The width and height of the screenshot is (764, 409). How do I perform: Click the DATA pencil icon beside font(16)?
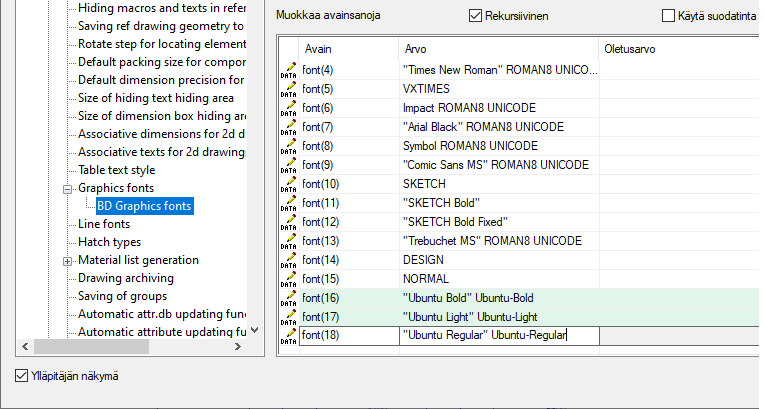tap(288, 299)
